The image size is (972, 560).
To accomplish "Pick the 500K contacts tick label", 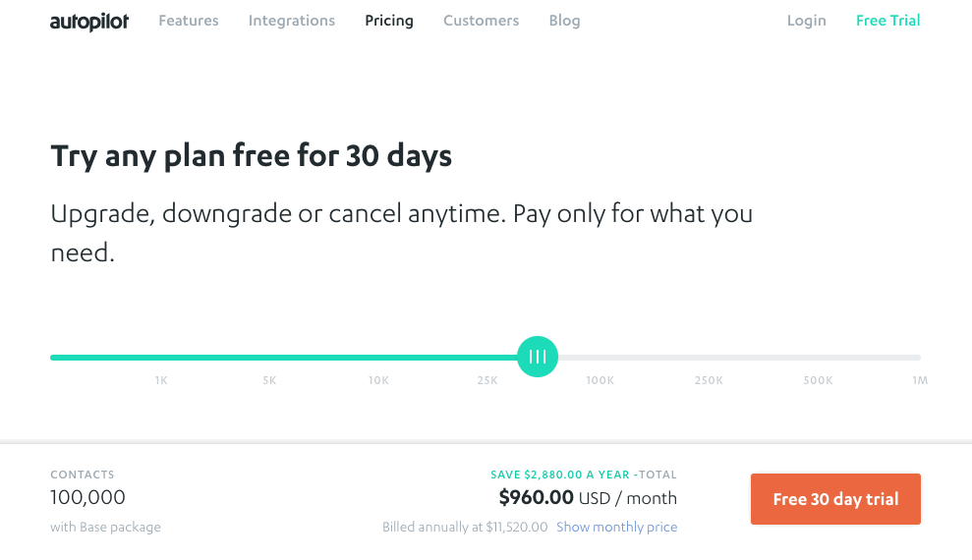I will (819, 380).
